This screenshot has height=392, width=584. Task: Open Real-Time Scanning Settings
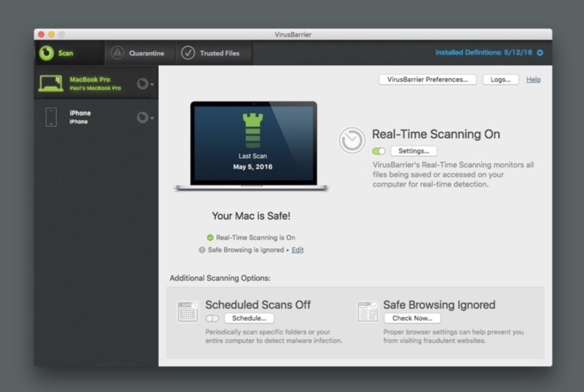click(x=414, y=151)
